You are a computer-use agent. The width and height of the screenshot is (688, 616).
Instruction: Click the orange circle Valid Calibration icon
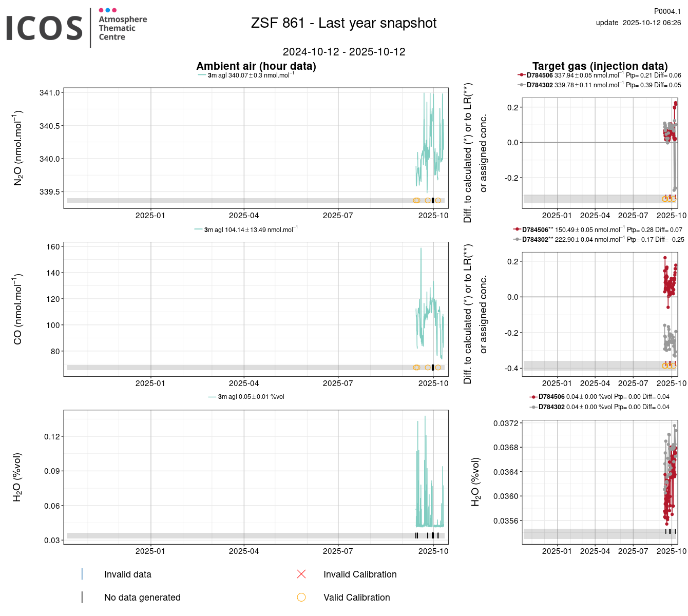301,597
